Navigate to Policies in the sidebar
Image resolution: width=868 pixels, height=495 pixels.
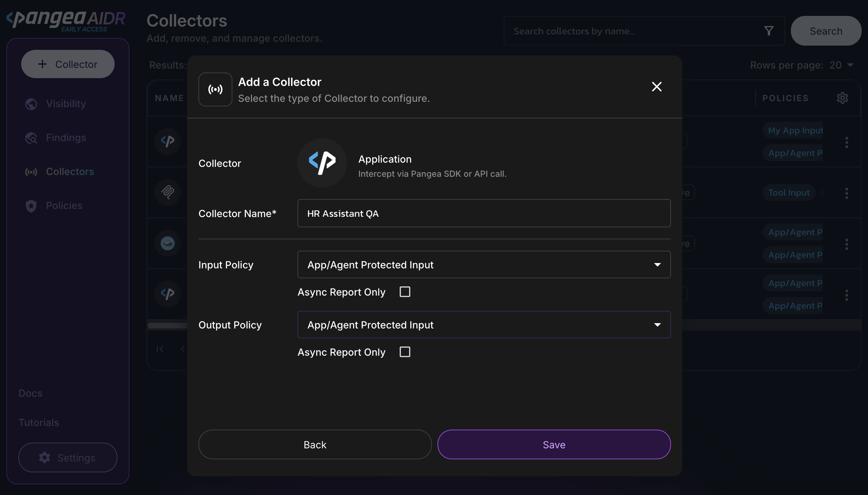click(x=64, y=205)
